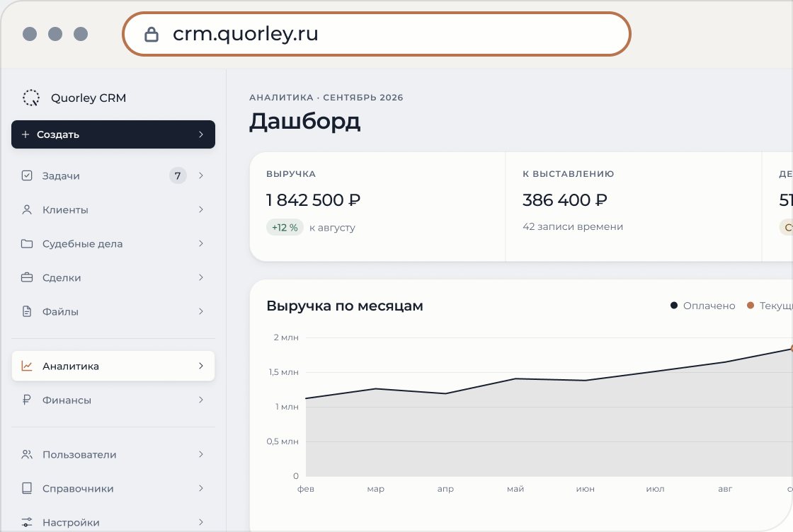Expand the Судебные дела chevron
Viewport: 793px width, 532px height.
point(201,243)
